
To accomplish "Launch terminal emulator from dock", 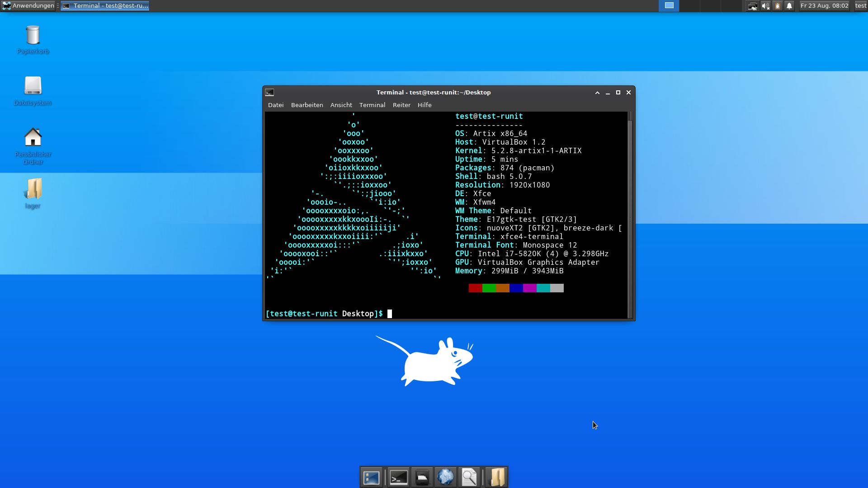I will point(399,477).
